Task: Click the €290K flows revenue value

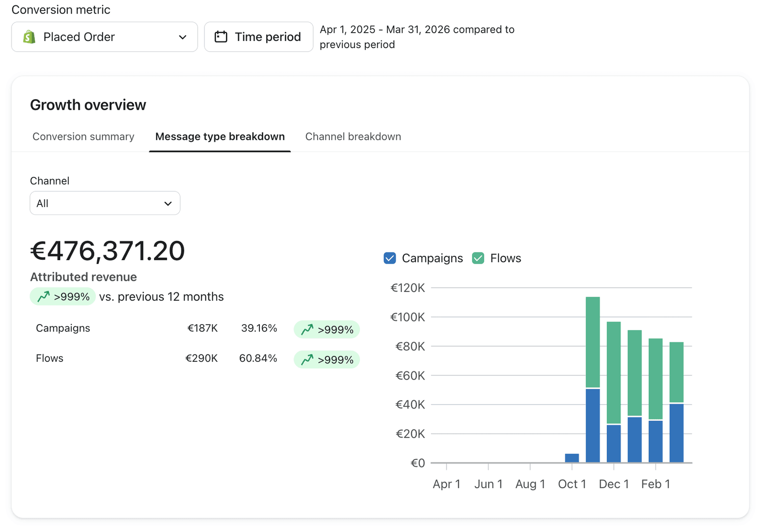Action: pyautogui.click(x=202, y=358)
